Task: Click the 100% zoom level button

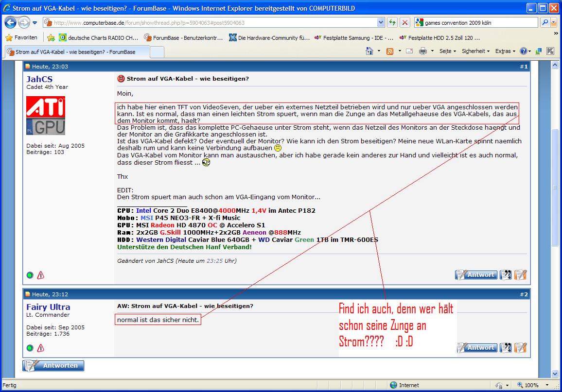Action: [x=527, y=385]
